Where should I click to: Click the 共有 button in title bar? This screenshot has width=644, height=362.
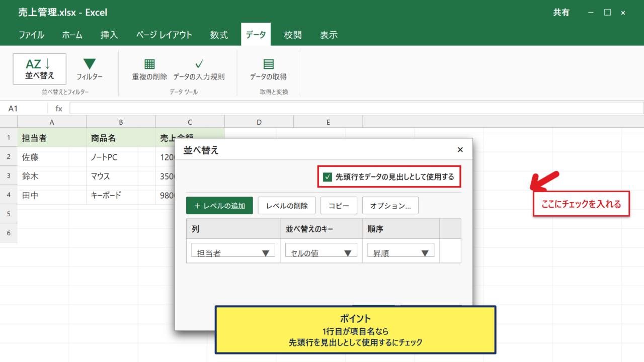point(561,13)
